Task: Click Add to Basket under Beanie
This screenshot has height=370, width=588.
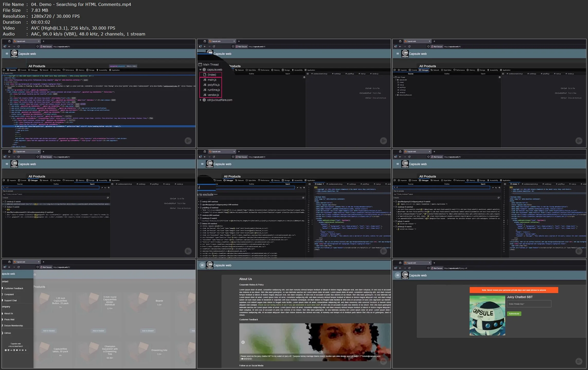Action: pos(148,331)
